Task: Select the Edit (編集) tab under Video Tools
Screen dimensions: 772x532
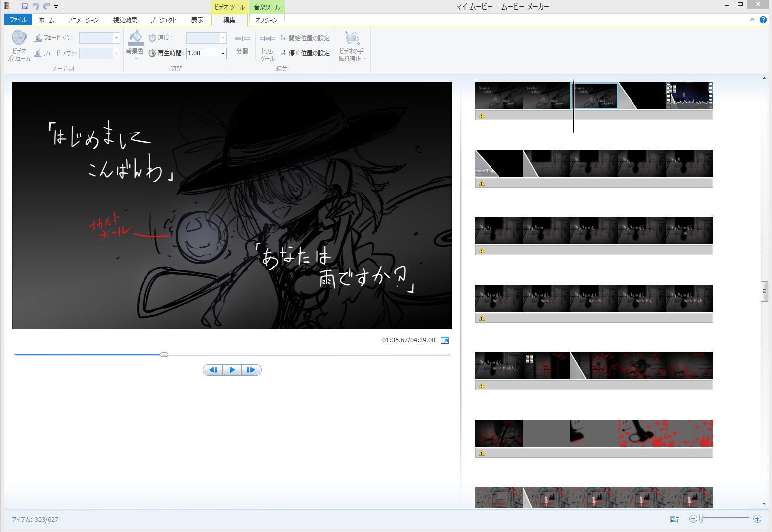Action: click(229, 20)
